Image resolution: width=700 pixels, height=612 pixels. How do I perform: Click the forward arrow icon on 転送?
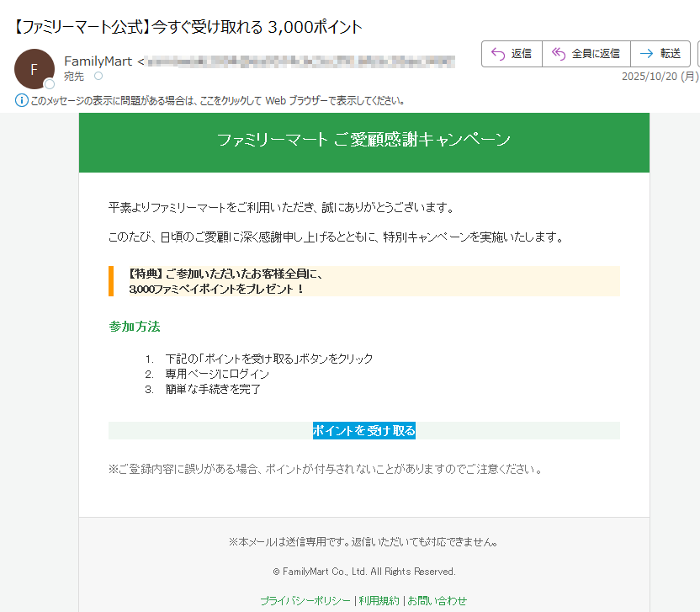point(644,53)
